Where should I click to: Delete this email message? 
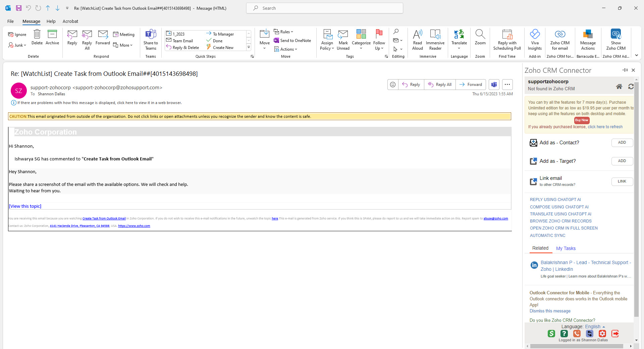point(37,37)
